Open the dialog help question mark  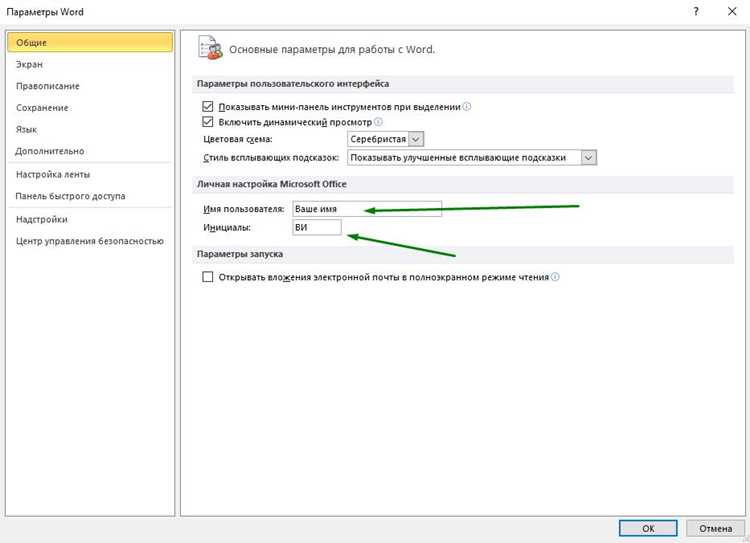pos(696,11)
